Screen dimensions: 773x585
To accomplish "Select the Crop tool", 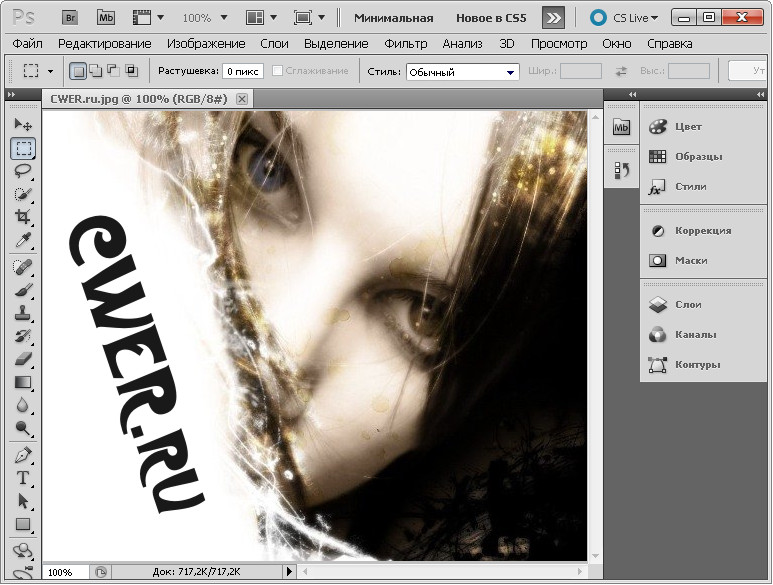I will pyautogui.click(x=23, y=217).
